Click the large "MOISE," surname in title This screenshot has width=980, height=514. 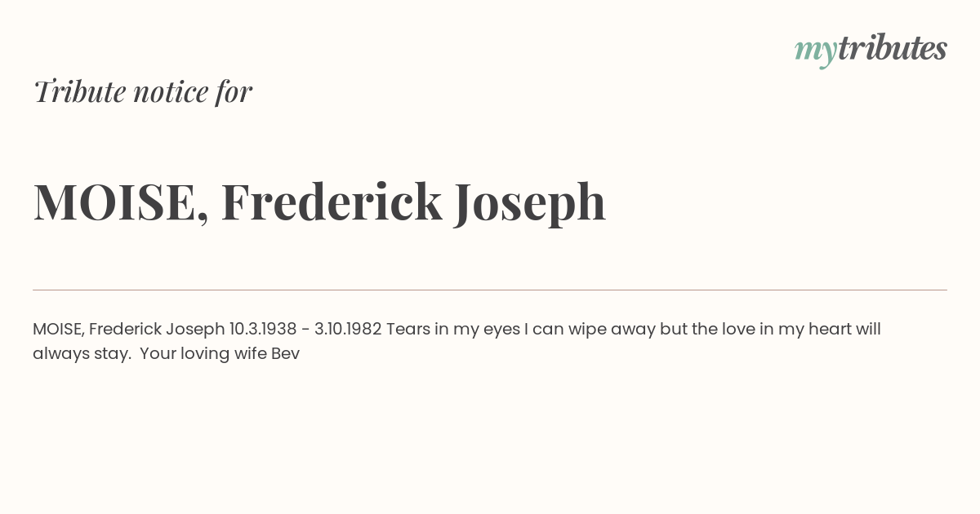[x=121, y=202]
